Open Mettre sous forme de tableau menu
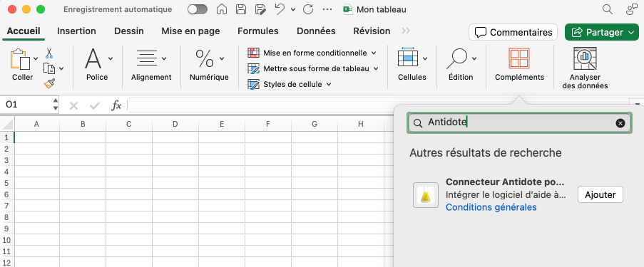The width and height of the screenshot is (644, 267). 313,68
